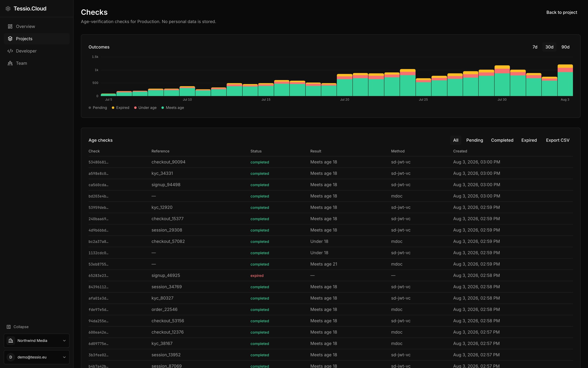Filter age checks by Completed
Image resolution: width=588 pixels, height=368 pixels.
click(x=502, y=140)
